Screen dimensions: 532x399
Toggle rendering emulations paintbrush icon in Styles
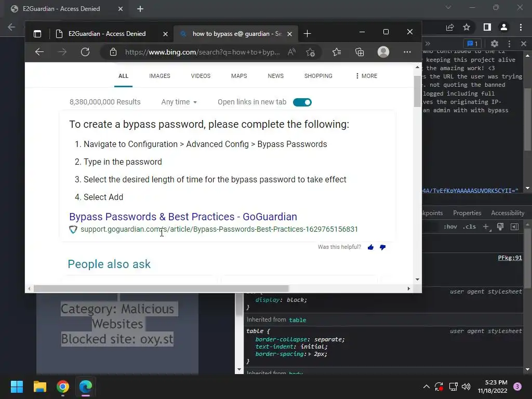pos(500,227)
